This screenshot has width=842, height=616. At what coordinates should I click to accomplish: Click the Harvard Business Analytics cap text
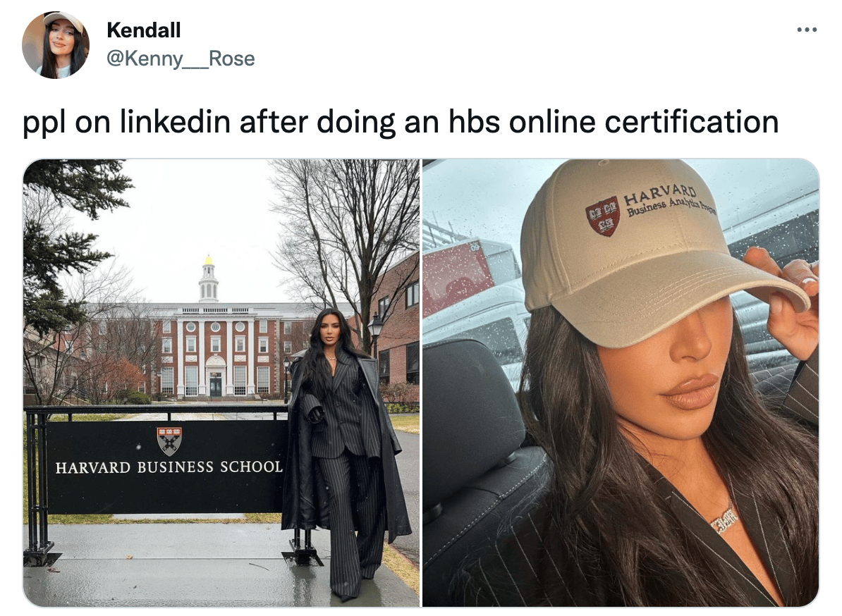coord(669,201)
